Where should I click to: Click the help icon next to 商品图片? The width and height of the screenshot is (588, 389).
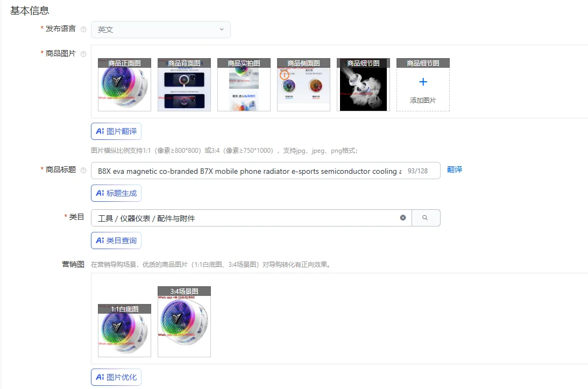pyautogui.click(x=83, y=54)
